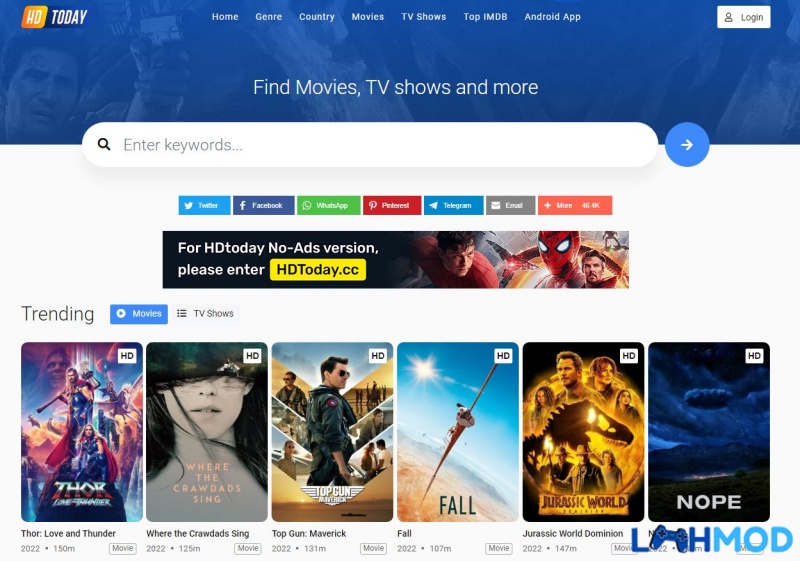Click the Movie tag under Top Gun: Maverick
The height and width of the screenshot is (561, 800).
[373, 548]
